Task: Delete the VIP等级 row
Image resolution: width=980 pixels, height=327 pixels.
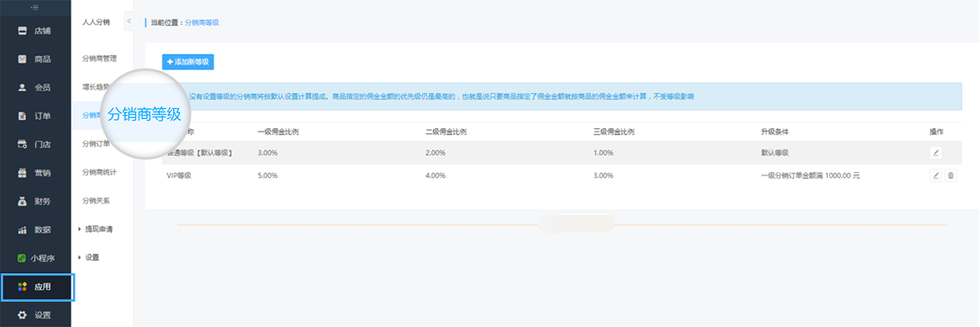Action: (950, 175)
